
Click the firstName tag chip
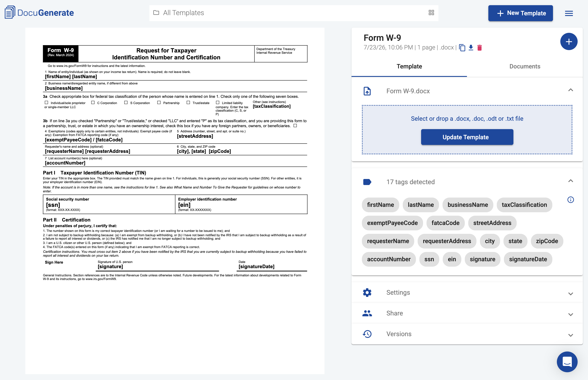(x=380, y=205)
